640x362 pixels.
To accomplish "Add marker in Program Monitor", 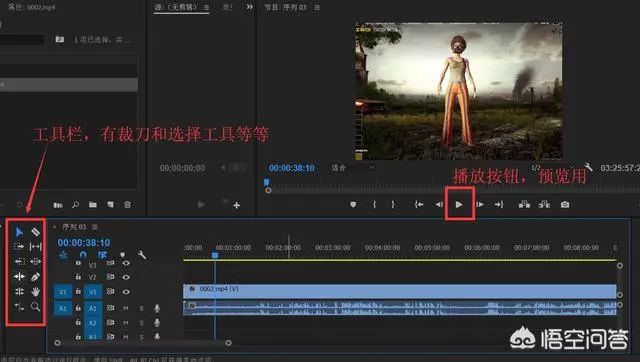I will click(353, 204).
